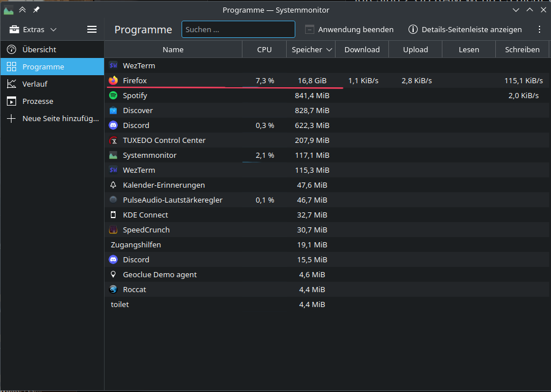
Task: Click the Suchen search field
Action: coord(238,29)
